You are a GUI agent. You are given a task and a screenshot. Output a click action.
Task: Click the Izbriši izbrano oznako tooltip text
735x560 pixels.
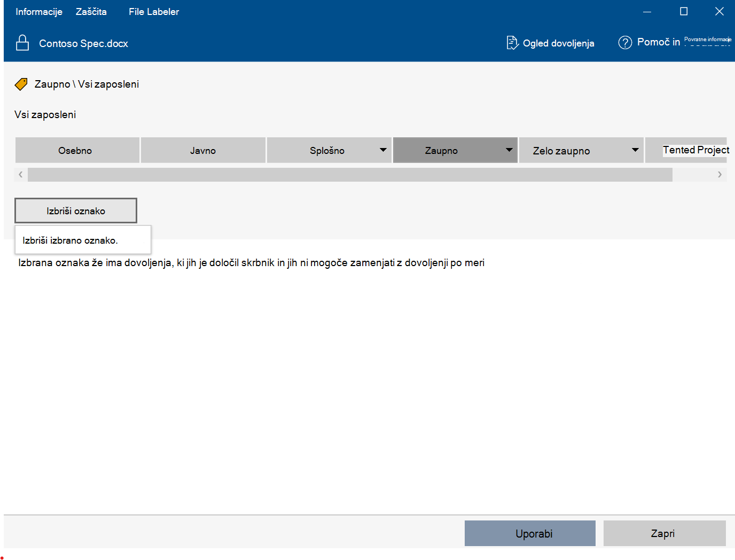point(70,240)
